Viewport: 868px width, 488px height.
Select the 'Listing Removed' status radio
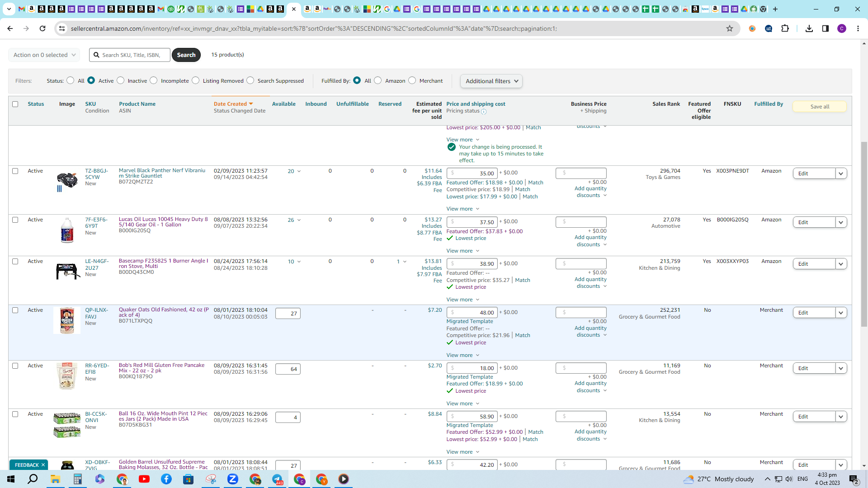click(x=195, y=80)
